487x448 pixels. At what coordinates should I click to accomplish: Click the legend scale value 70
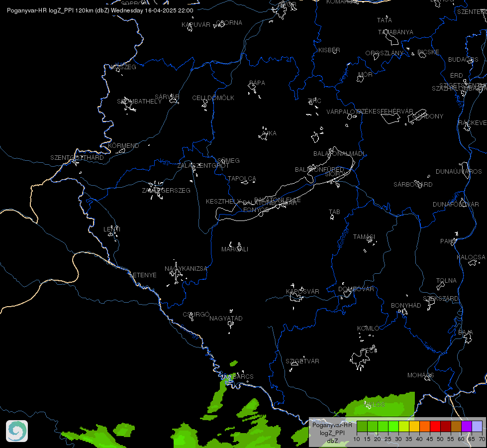[482, 439]
